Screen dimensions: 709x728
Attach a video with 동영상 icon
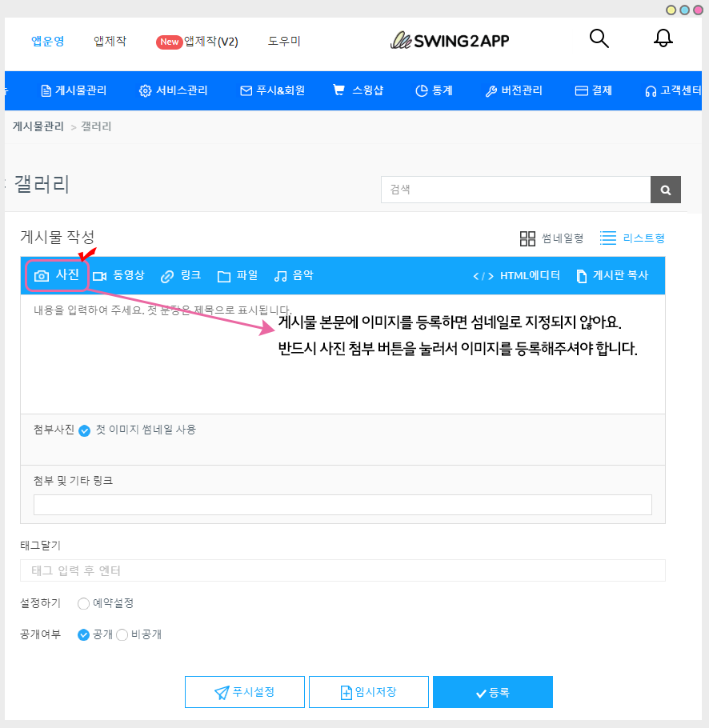coord(118,275)
